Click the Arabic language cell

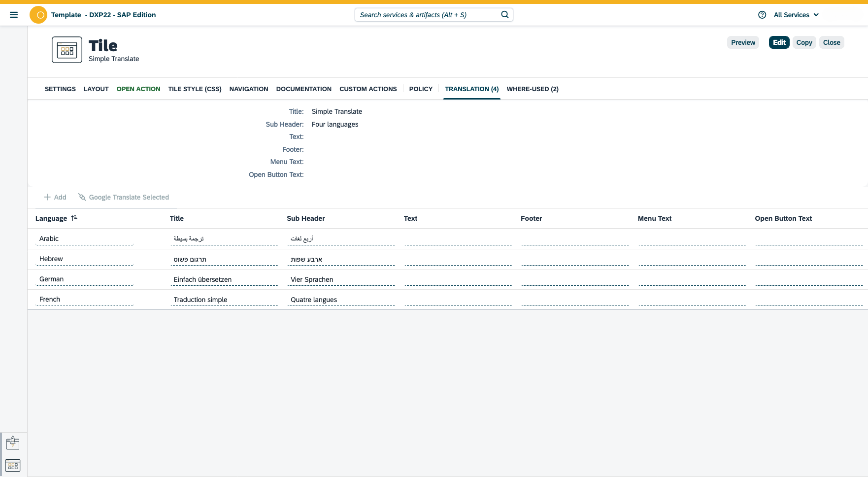coord(85,239)
